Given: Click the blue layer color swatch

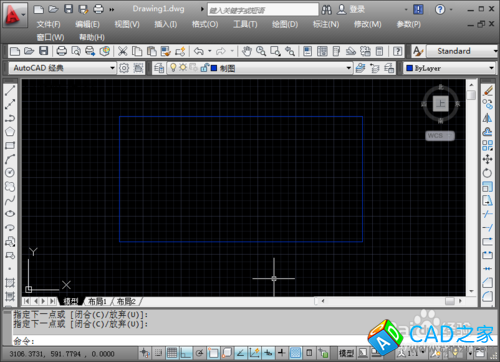Looking at the screenshot, I should [x=214, y=68].
